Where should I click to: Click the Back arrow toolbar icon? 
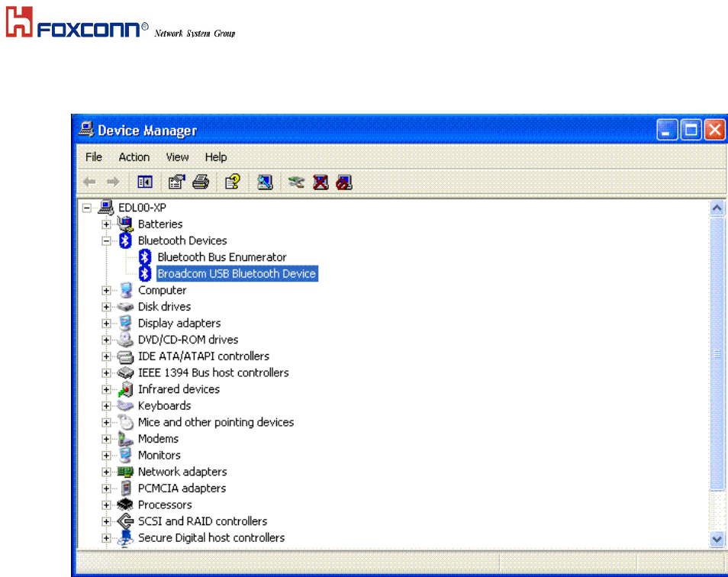[89, 182]
